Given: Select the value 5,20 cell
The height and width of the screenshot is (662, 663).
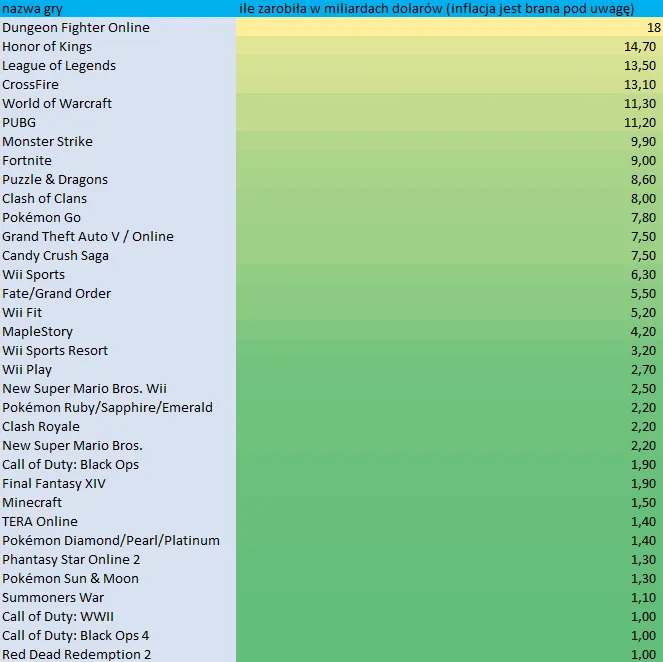Looking at the screenshot, I should point(449,312).
